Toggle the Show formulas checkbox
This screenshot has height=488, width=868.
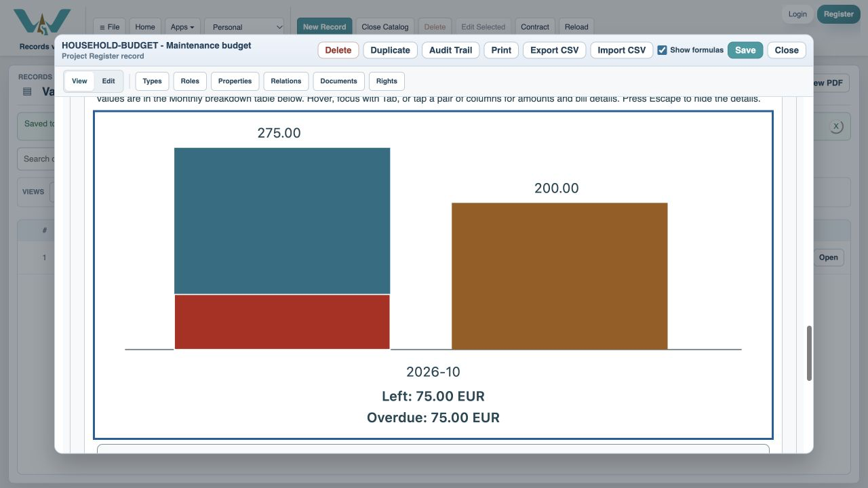[663, 50]
